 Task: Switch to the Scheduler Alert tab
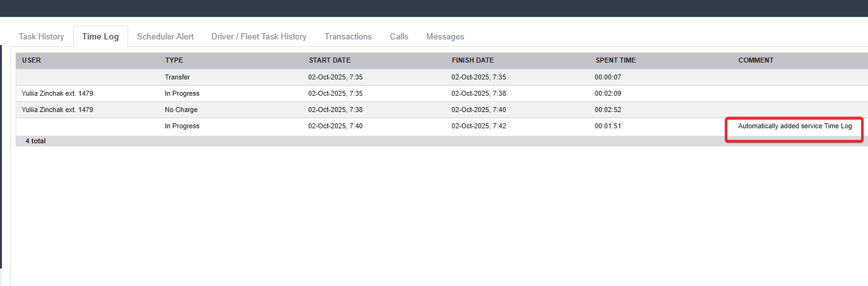click(x=165, y=36)
